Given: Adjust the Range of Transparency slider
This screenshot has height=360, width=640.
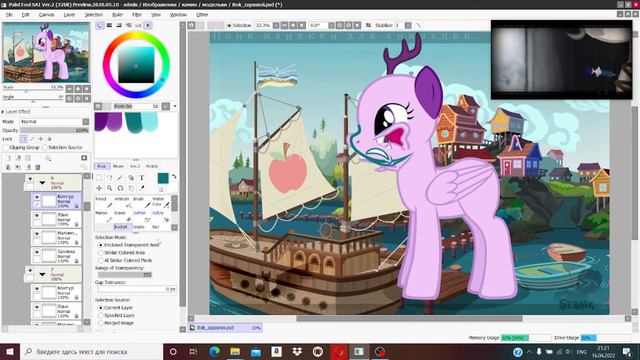Looking at the screenshot, I should (124, 275).
